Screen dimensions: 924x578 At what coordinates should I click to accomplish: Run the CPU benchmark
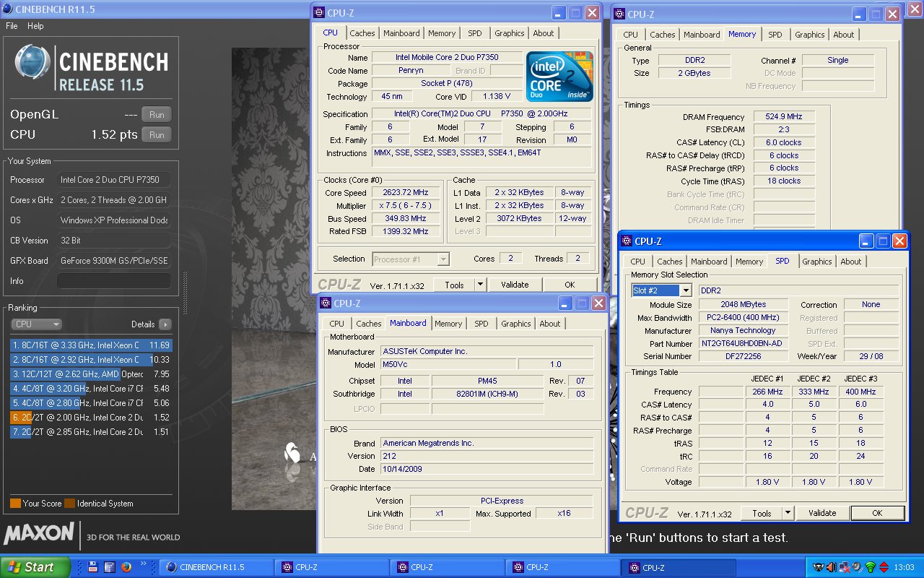(x=157, y=134)
